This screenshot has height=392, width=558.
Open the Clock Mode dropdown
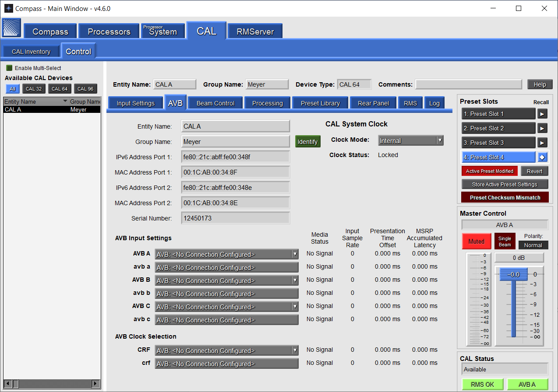(410, 140)
